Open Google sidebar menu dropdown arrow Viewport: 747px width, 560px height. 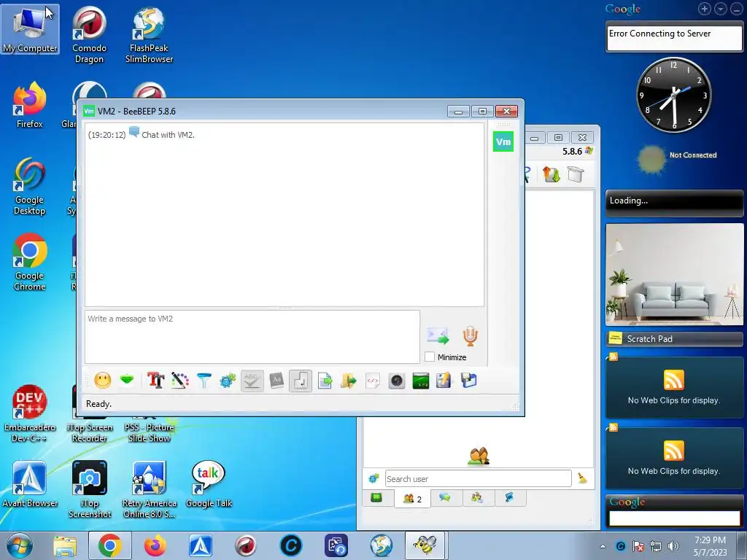(720, 9)
